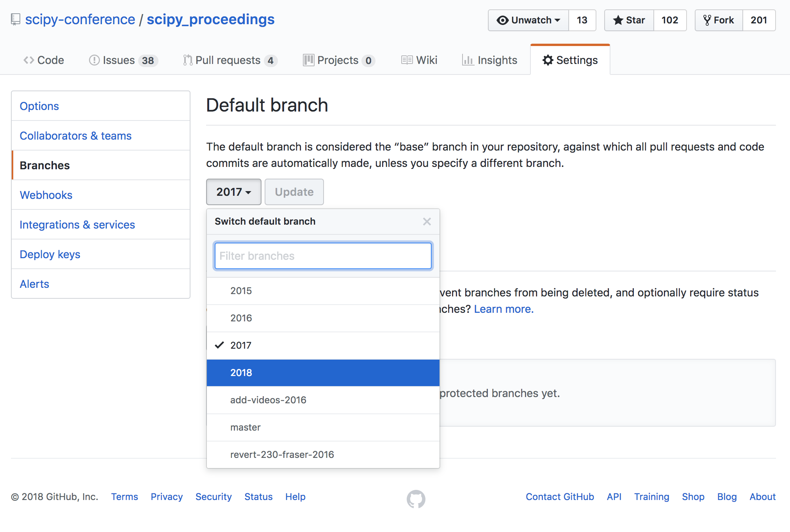Star the repository
This screenshot has height=532, width=790.
629,20
